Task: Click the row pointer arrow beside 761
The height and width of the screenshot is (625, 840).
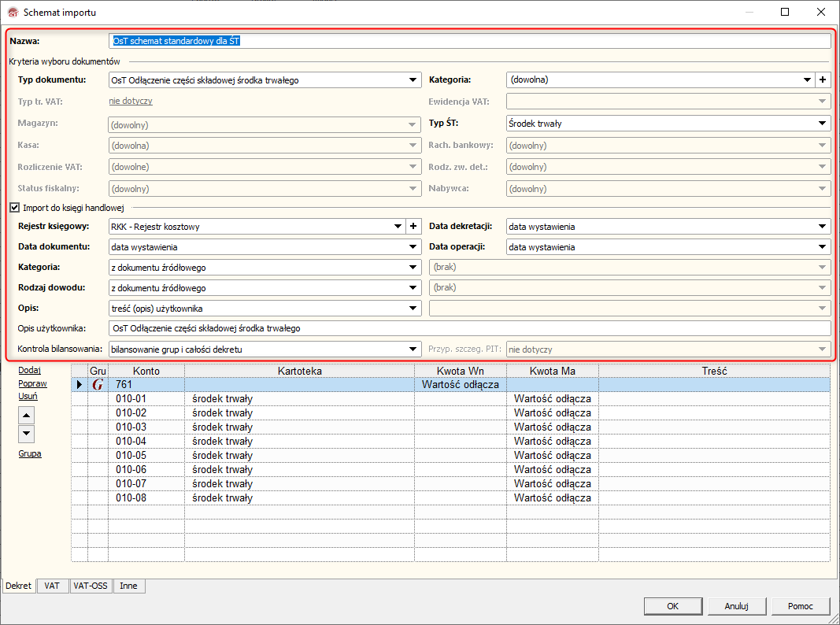Action: (x=79, y=385)
